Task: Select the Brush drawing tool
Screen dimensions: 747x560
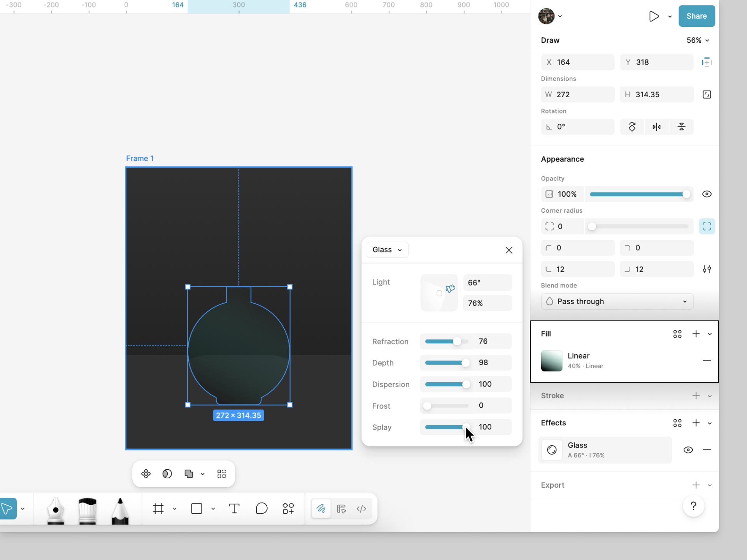Action: [x=88, y=509]
